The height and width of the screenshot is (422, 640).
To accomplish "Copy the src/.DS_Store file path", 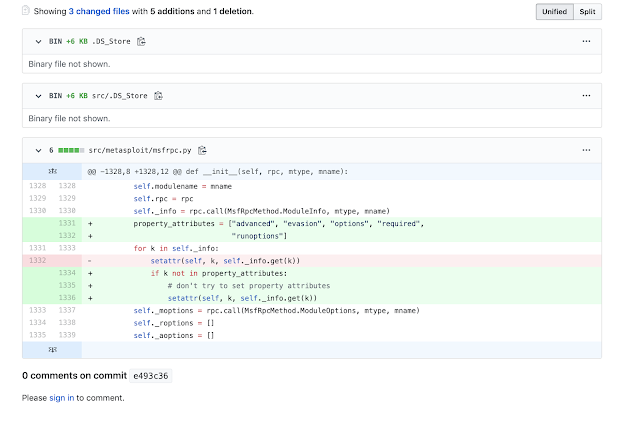I will pos(158,96).
